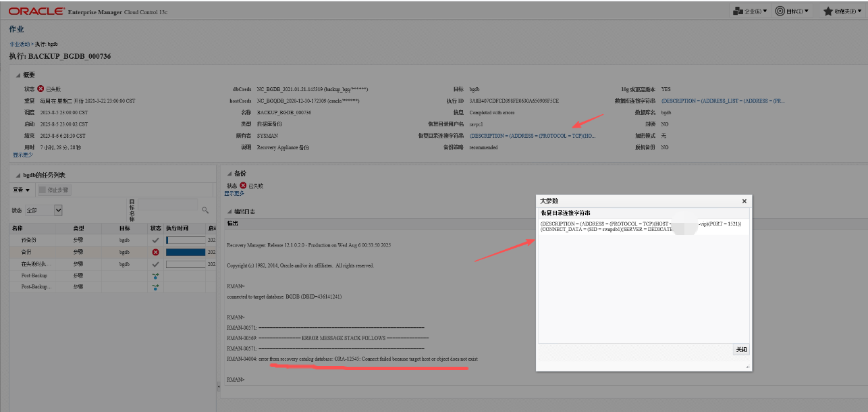Click the red X status icon for 备份 row
868x412 pixels.
pos(156,252)
